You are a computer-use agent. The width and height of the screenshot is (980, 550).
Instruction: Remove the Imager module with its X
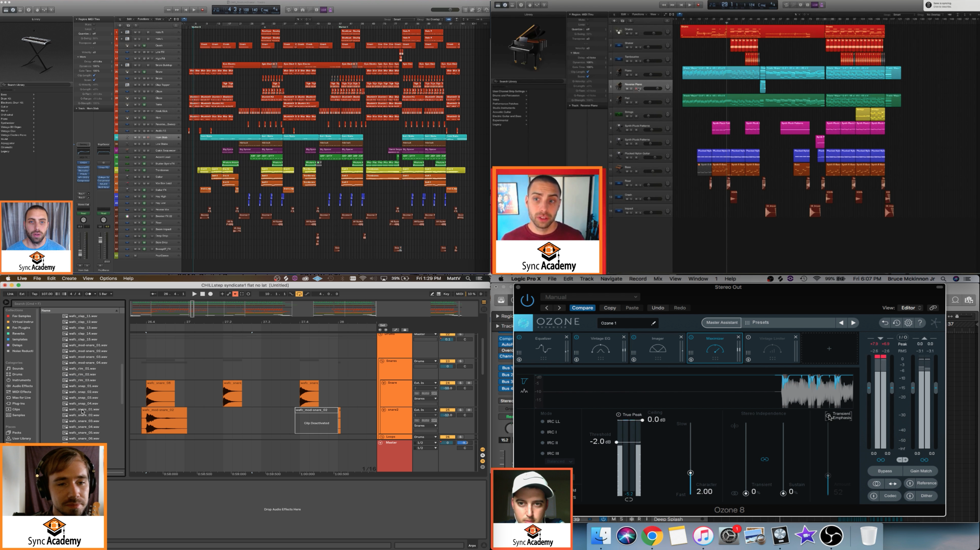[x=681, y=337]
